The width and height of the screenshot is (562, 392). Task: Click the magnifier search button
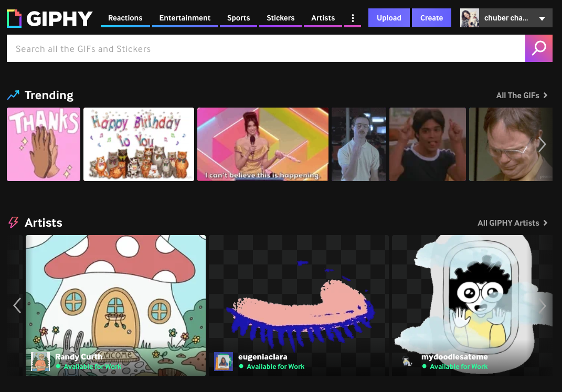point(539,48)
